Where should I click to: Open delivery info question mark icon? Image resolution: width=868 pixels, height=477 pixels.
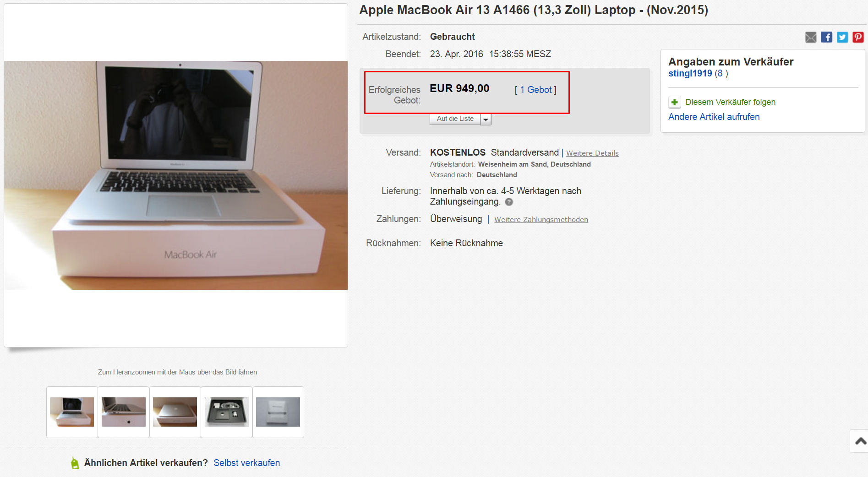coord(509,202)
